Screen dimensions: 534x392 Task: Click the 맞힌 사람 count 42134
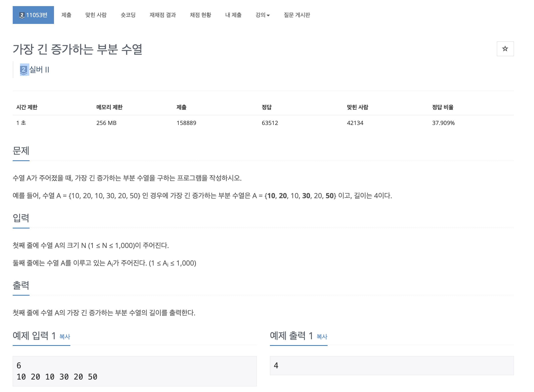point(355,123)
